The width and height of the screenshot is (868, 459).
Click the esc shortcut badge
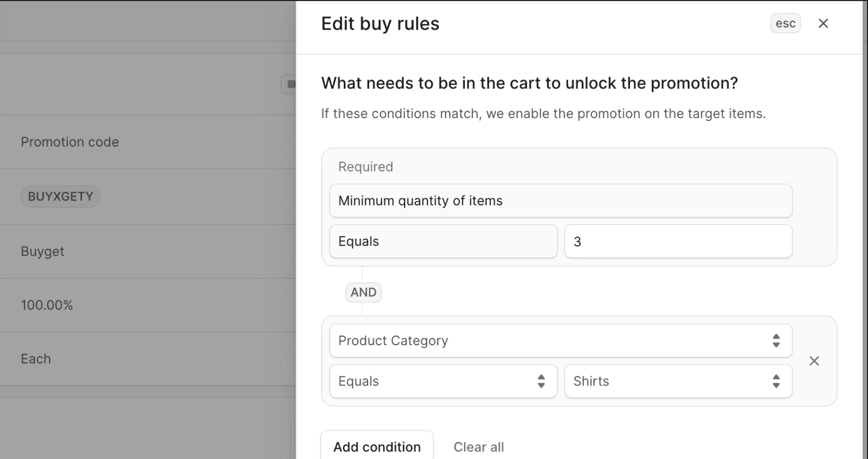[x=785, y=23]
